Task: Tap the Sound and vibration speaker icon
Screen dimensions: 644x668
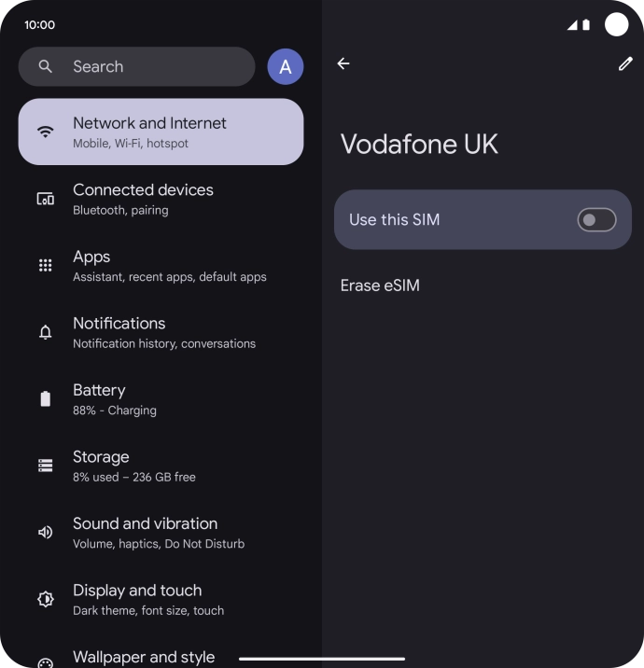Action: [45, 533]
